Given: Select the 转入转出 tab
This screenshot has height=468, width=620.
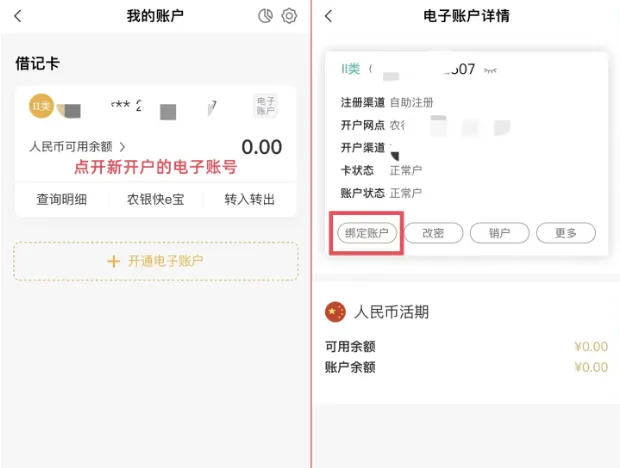Looking at the screenshot, I should (x=250, y=199).
